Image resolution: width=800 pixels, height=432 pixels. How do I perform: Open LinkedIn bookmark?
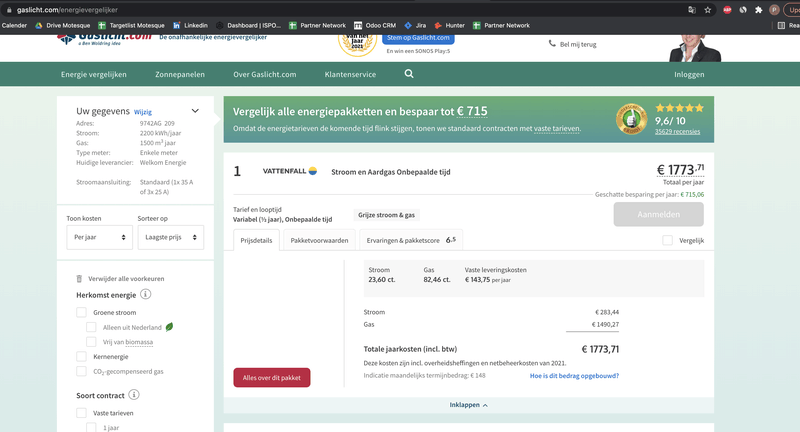[x=190, y=26]
